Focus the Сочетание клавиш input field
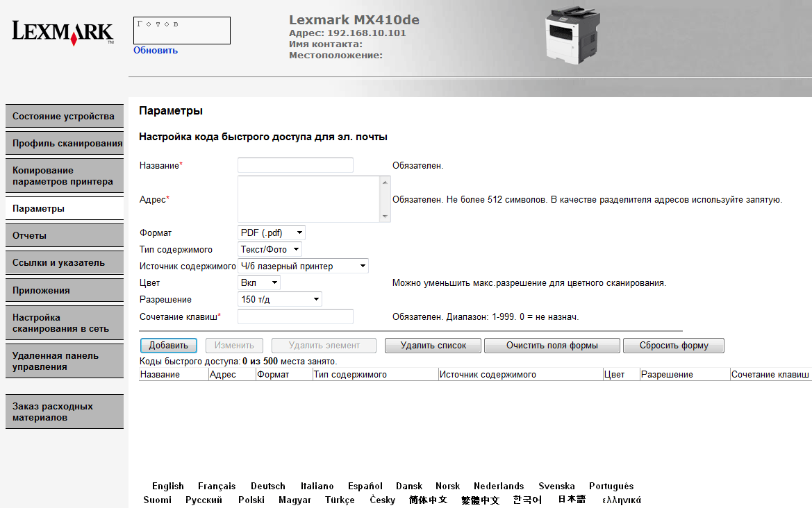 295,316
